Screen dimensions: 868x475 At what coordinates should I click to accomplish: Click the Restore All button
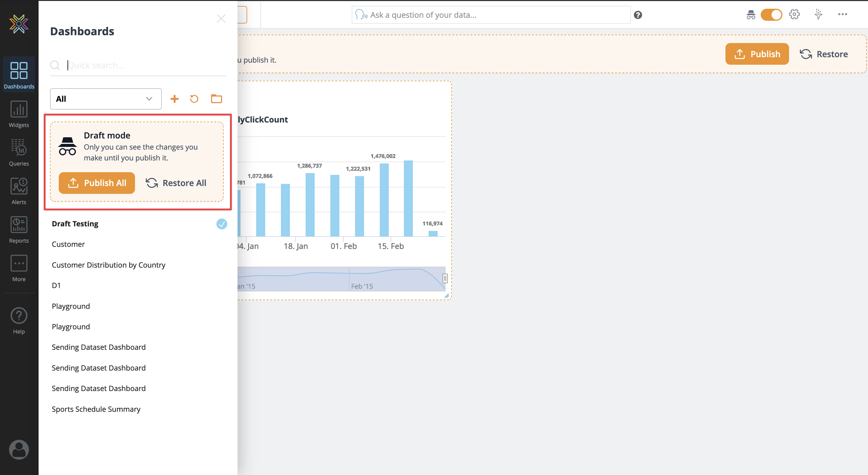click(x=176, y=183)
